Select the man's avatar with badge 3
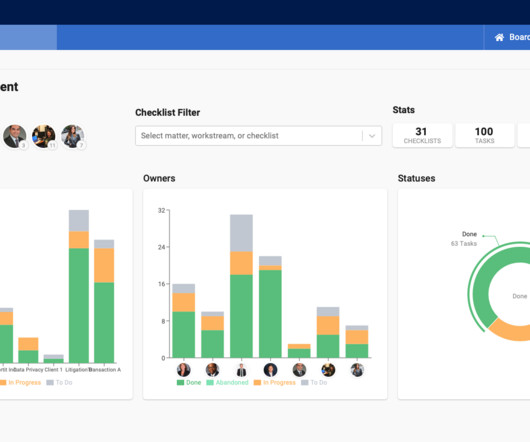530x442 pixels. click(15, 136)
